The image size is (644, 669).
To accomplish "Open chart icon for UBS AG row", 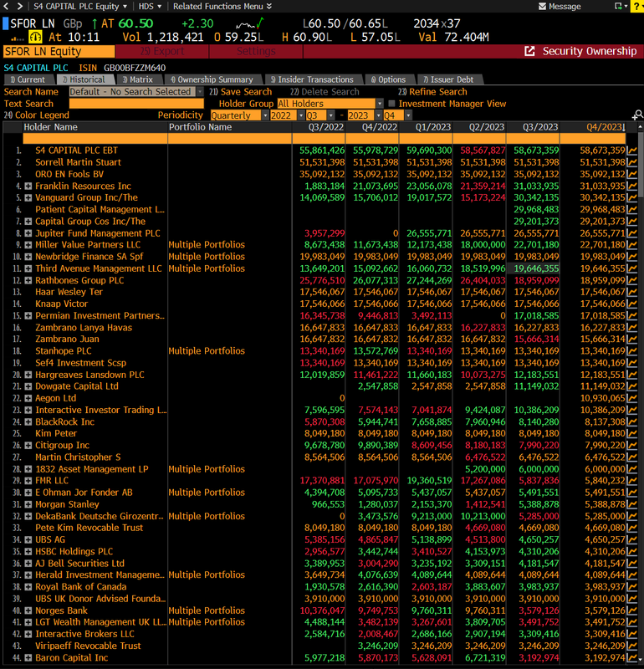I will click(632, 539).
